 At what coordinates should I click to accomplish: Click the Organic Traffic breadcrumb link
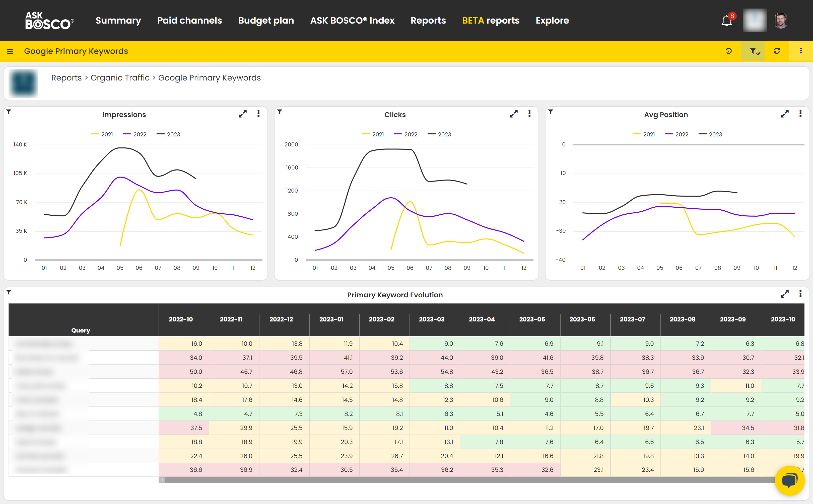coord(120,78)
